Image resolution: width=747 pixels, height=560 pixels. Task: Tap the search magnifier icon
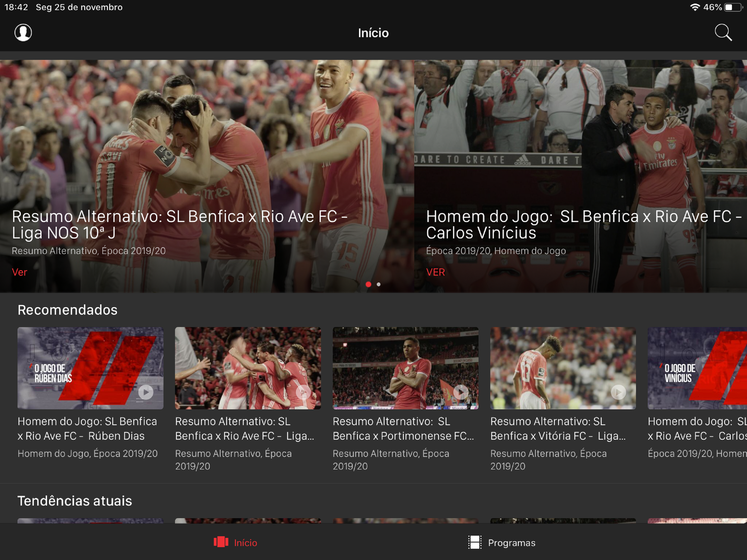723,33
